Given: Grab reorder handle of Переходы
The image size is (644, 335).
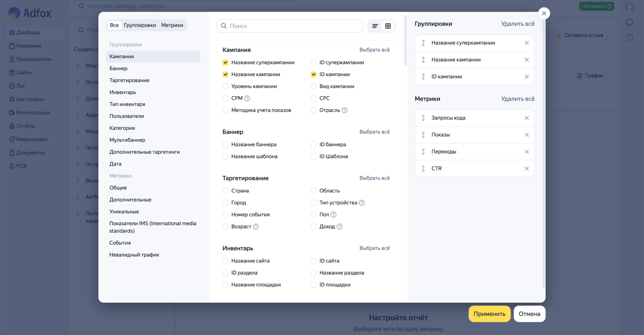Looking at the screenshot, I should (x=423, y=151).
